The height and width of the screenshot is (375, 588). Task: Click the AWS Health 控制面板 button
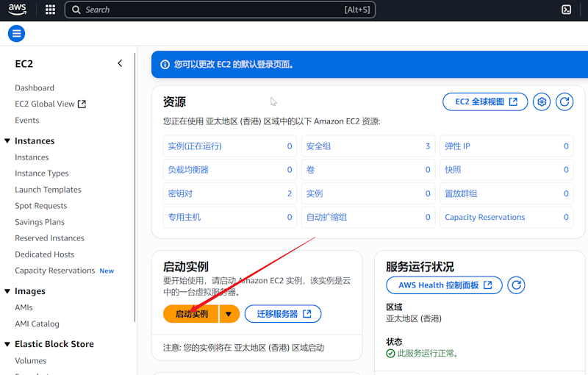tap(444, 285)
